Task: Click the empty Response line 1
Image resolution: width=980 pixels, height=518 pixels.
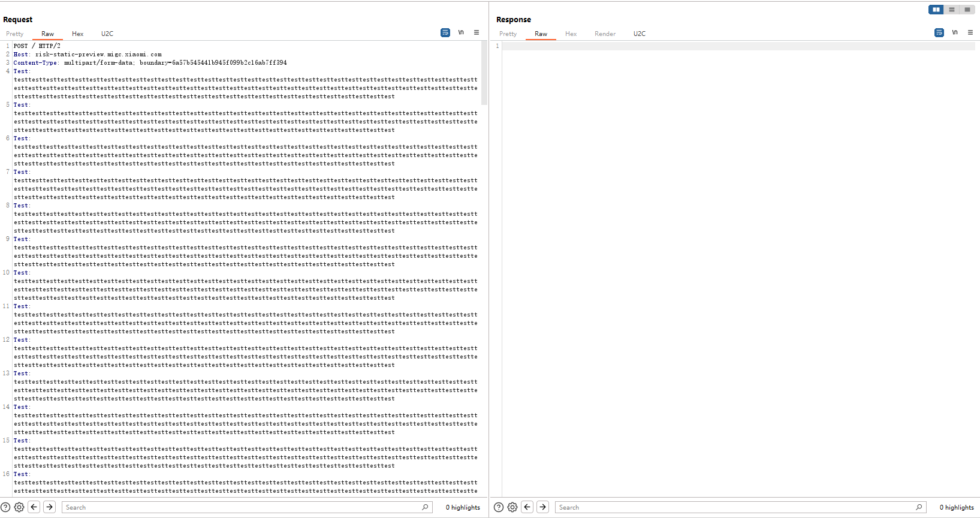Action: pos(738,46)
